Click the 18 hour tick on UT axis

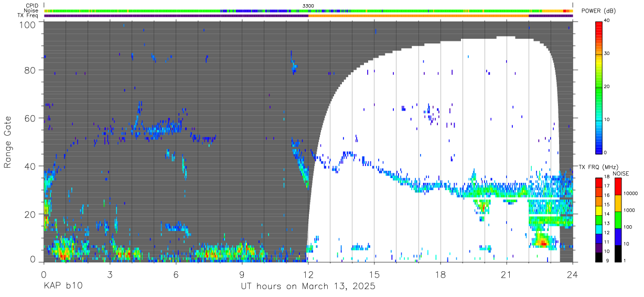pos(441,274)
